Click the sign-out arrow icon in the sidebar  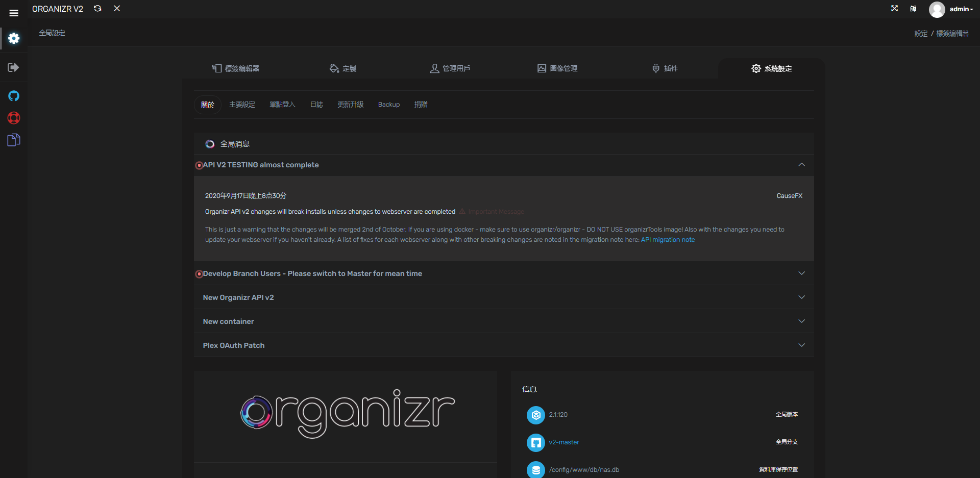[14, 67]
